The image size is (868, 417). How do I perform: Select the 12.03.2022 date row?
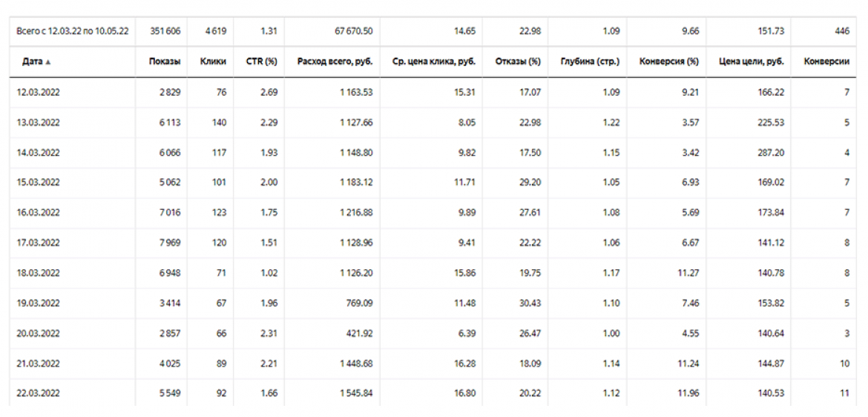coord(39,93)
